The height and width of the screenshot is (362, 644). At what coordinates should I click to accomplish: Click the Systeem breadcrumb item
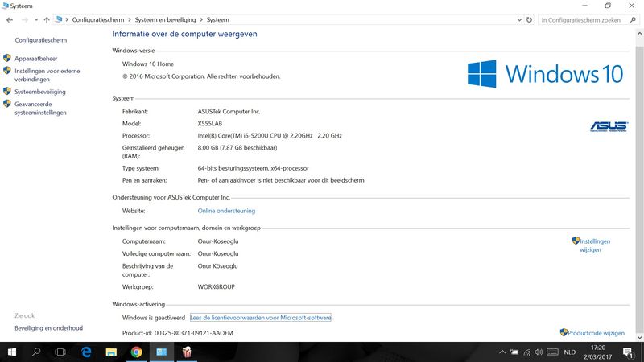pos(217,19)
